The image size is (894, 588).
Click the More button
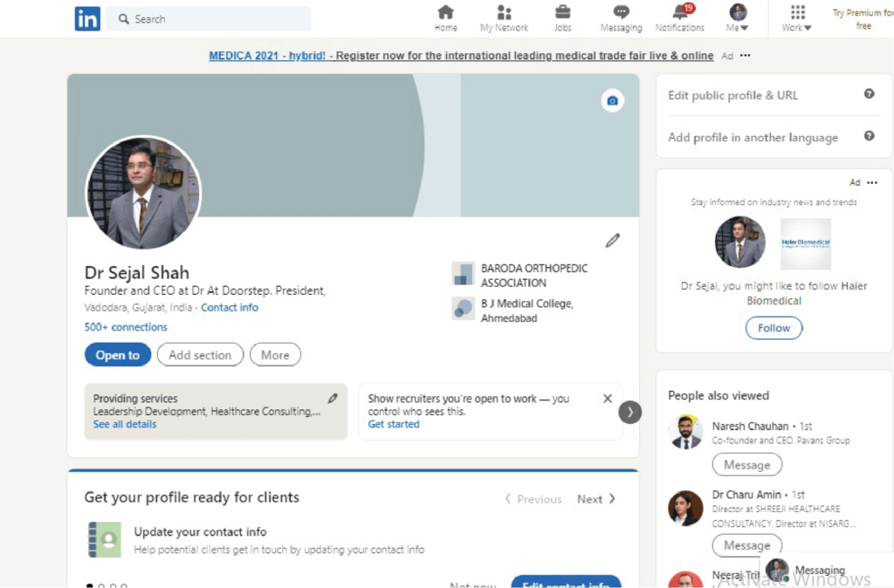(x=275, y=355)
